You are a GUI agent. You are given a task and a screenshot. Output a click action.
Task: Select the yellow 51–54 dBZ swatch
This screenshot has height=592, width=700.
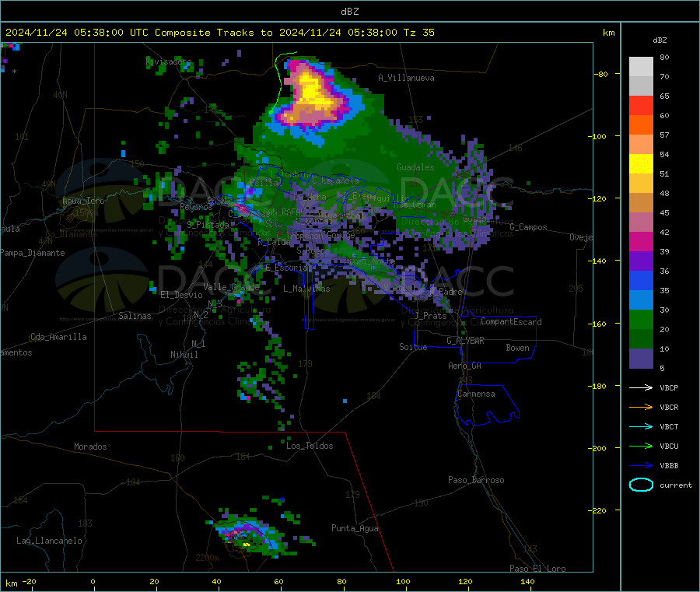[641, 164]
